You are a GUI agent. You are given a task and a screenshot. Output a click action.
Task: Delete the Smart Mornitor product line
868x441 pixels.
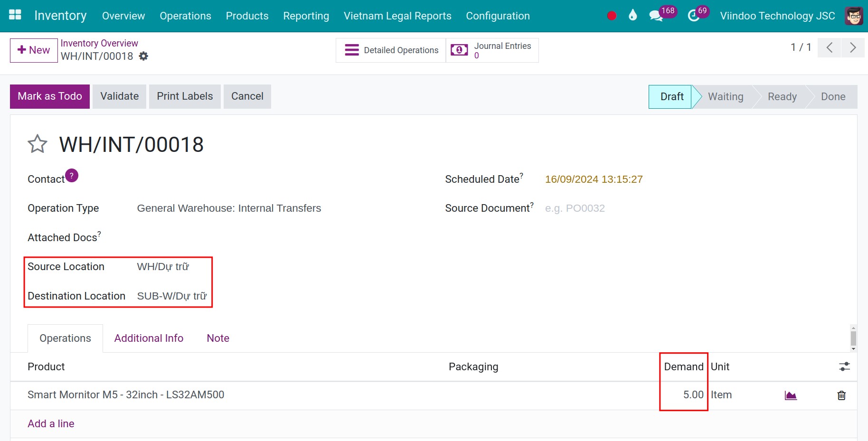841,395
